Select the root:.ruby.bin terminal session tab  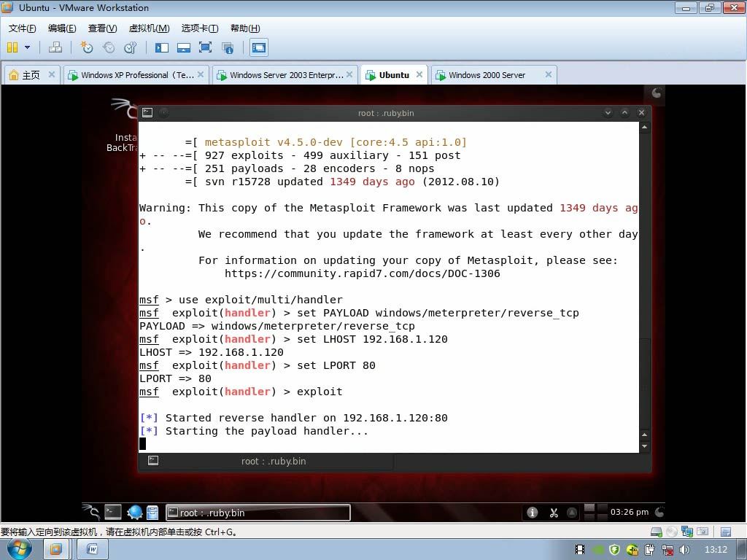point(266,461)
